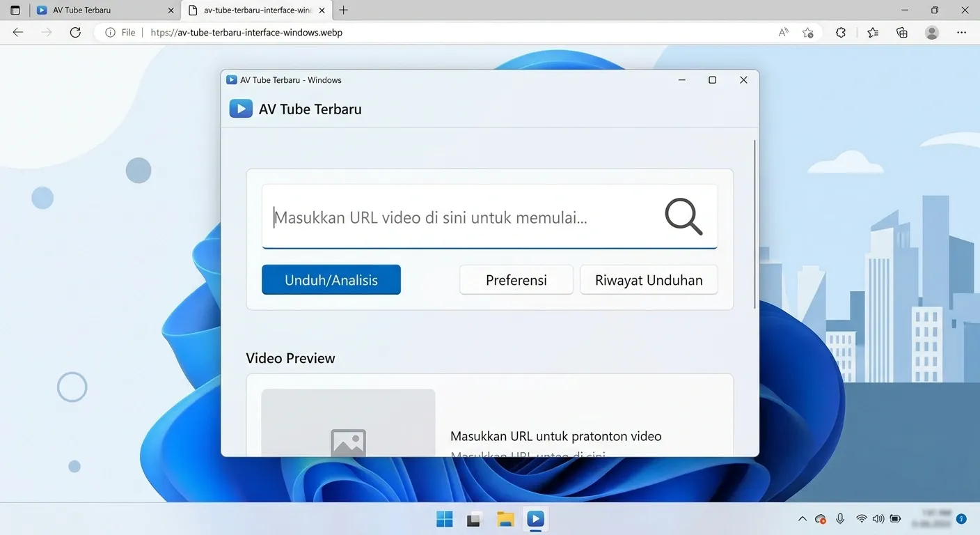Click the battery tray icon
The height and width of the screenshot is (535, 980).
[895, 519]
